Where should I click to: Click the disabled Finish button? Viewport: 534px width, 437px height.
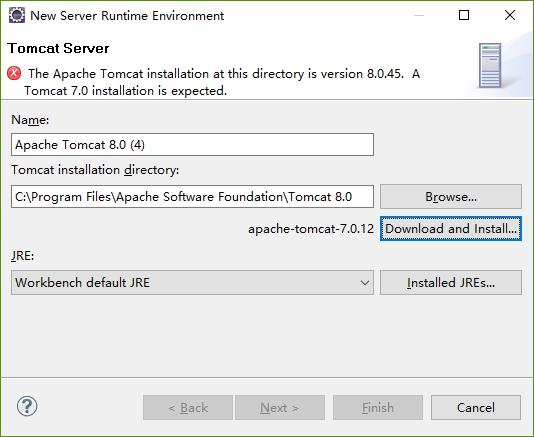pyautogui.click(x=378, y=407)
